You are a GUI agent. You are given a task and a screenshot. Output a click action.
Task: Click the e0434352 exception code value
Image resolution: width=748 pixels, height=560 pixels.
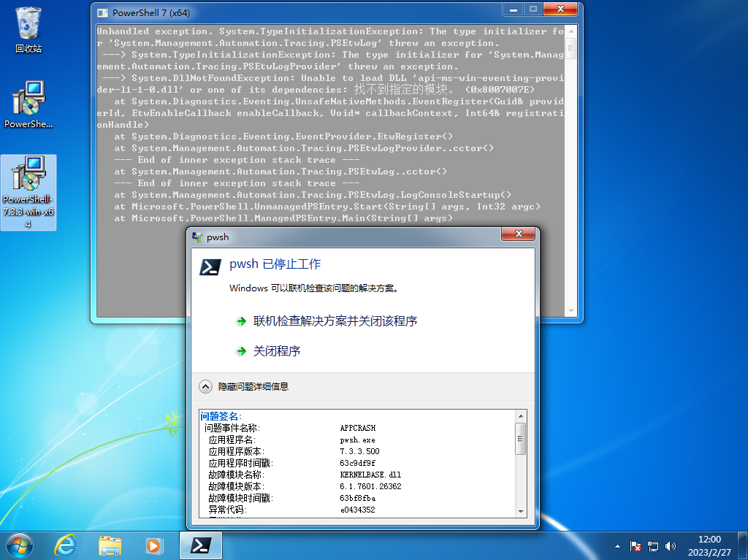tap(357, 510)
